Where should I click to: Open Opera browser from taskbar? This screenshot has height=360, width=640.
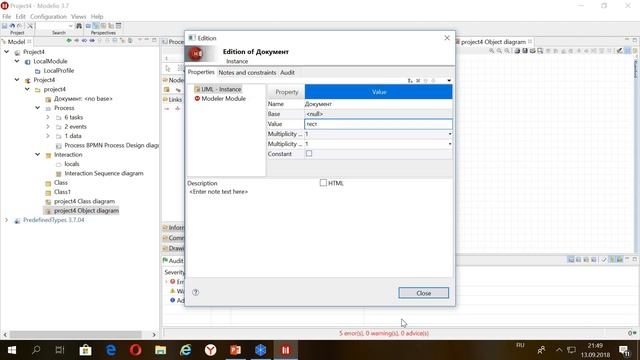click(136, 350)
